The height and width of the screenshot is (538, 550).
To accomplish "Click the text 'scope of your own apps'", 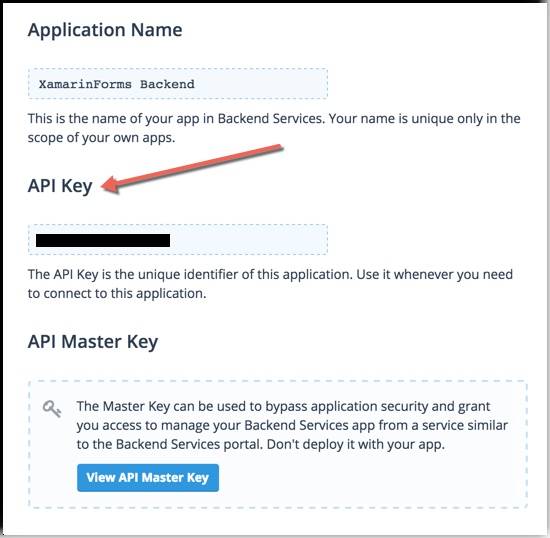I will click(100, 137).
